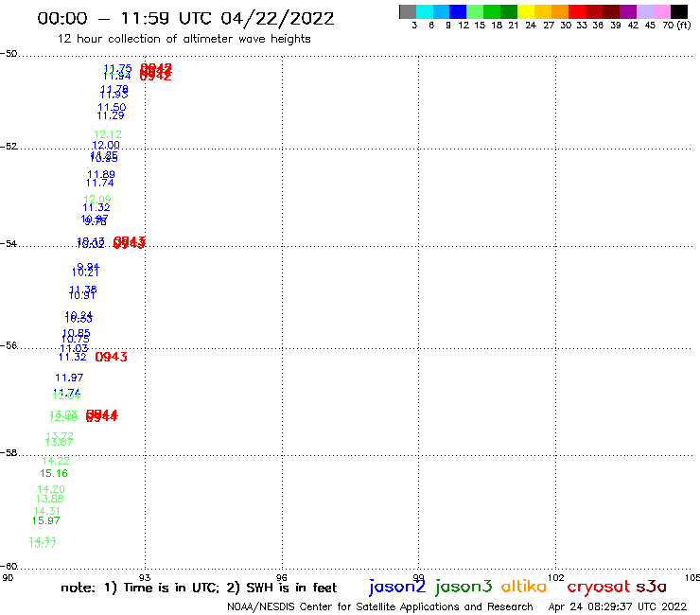This screenshot has width=700, height=615.
Task: Click the latitude axis label '-52'
Action: (x=9, y=146)
